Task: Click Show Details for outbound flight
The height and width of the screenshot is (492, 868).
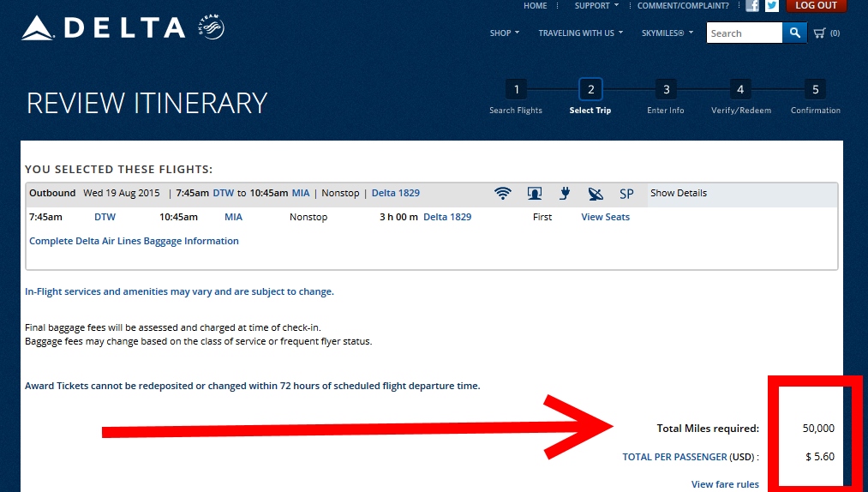Action: [678, 193]
